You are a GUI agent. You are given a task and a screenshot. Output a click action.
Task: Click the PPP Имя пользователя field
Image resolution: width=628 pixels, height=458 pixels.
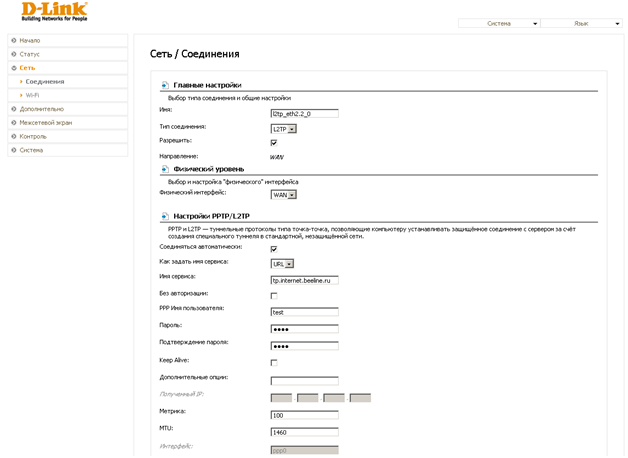pos(304,312)
